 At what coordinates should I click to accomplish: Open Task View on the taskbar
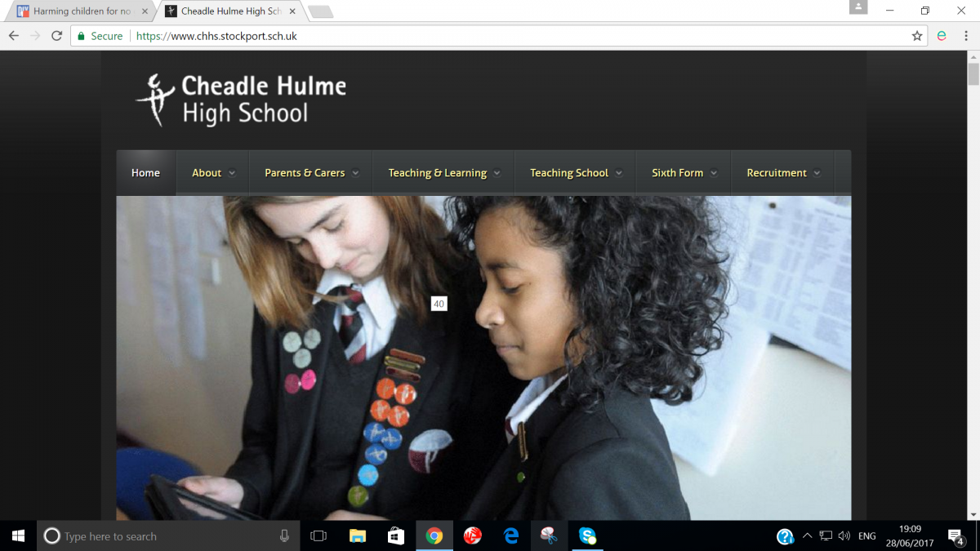(318, 536)
